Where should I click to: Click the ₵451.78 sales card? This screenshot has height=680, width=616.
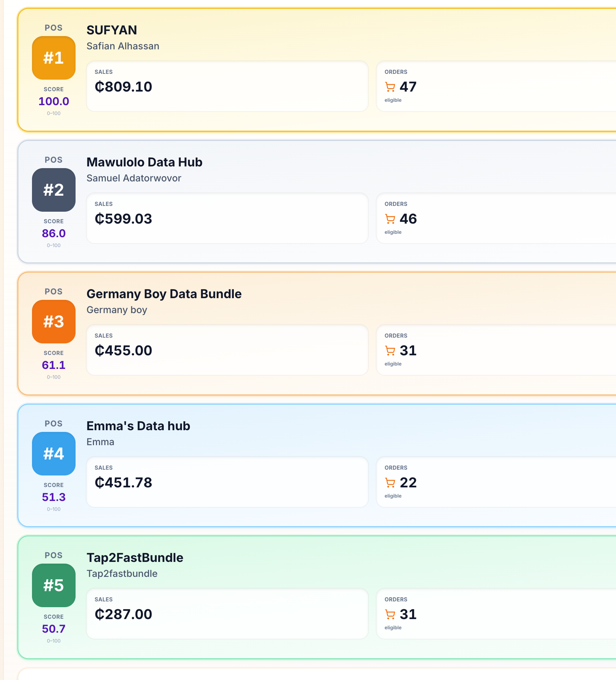pos(227,482)
